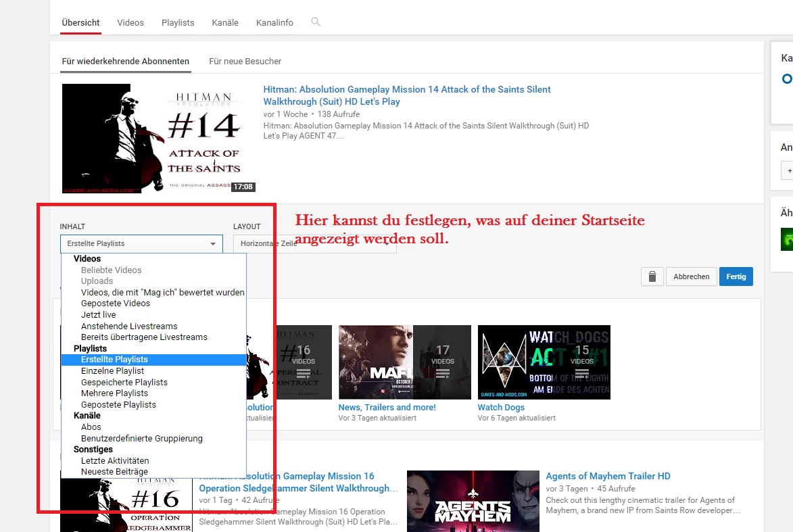Screen dimensions: 793x532
Task: Open the Kanalinfo tab
Action: [274, 22]
